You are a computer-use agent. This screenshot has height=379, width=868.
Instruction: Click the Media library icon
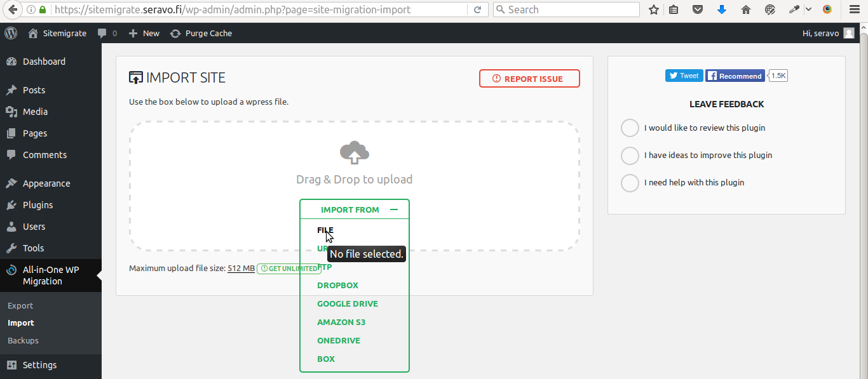tap(11, 112)
